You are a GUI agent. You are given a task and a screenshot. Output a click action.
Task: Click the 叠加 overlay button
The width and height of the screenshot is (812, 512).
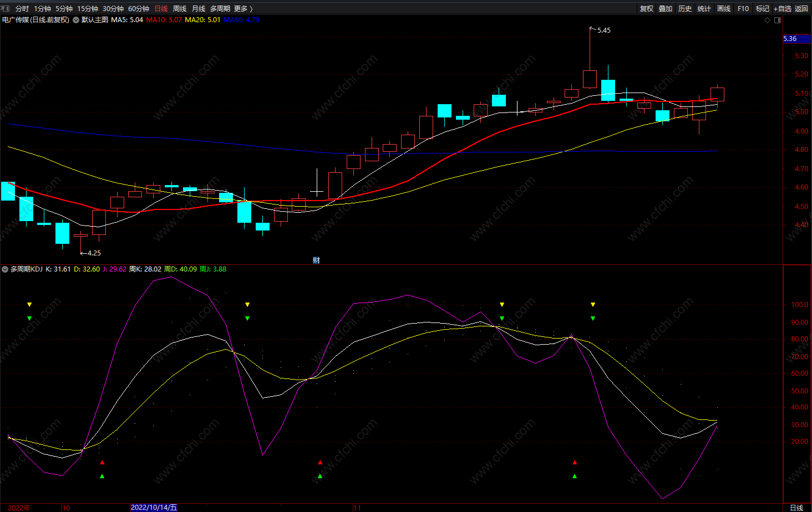coord(666,9)
